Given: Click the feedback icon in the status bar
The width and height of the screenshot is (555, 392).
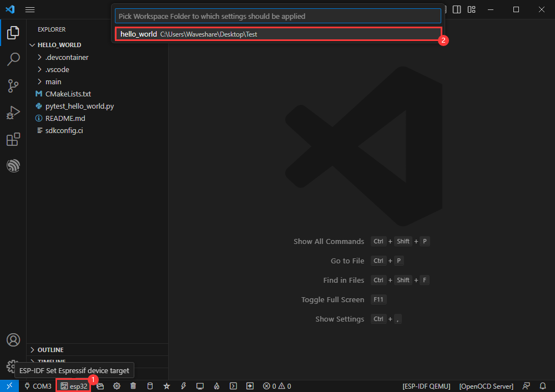Looking at the screenshot, I should pos(526,386).
